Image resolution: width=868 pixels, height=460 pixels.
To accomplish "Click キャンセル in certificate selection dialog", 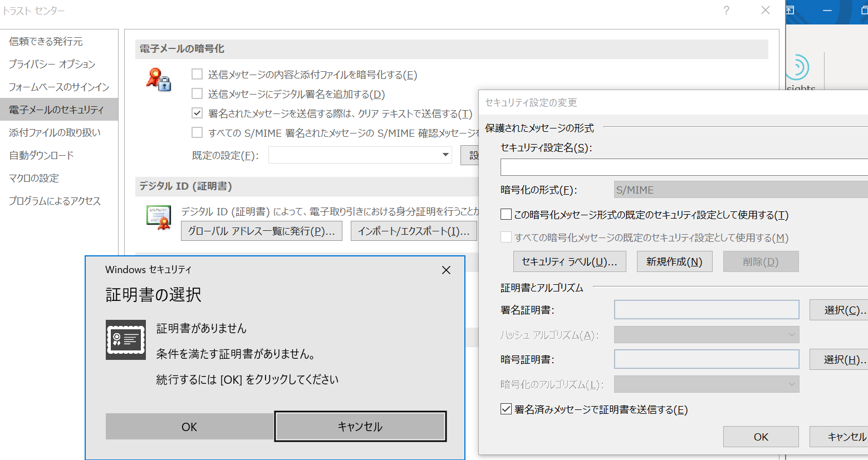I will click(360, 427).
